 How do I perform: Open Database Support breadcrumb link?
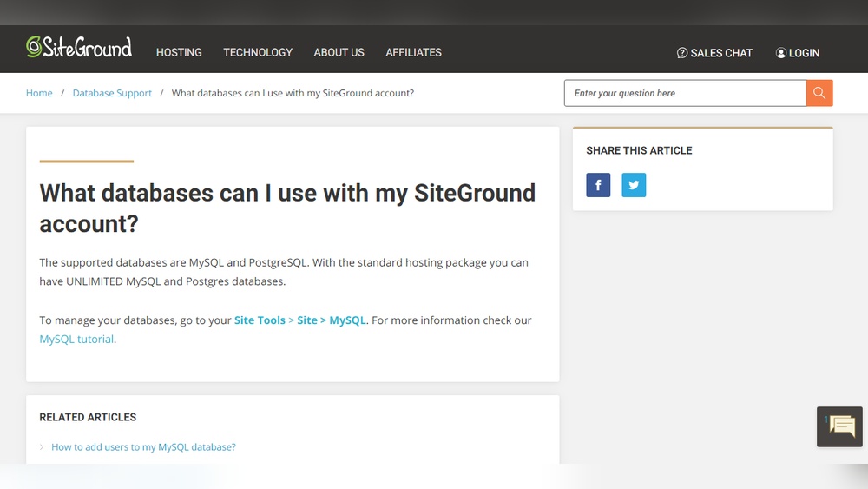[112, 93]
